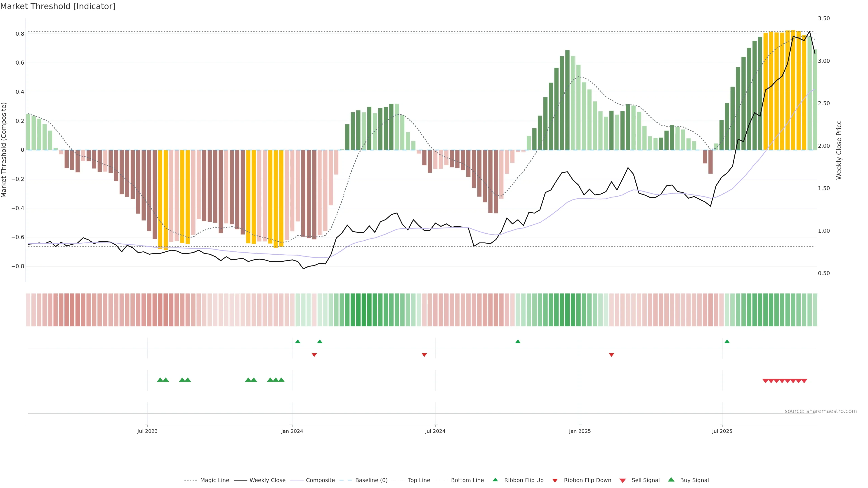Viewport: 868px width, 488px height.
Task: Click the leftmost green buy signal marker
Action: click(160, 380)
